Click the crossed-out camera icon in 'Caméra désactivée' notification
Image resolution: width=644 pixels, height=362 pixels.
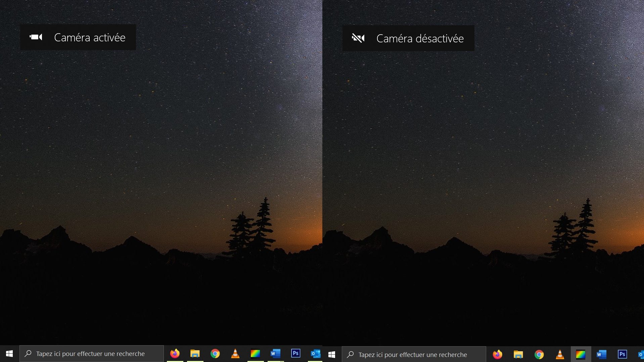(x=358, y=38)
